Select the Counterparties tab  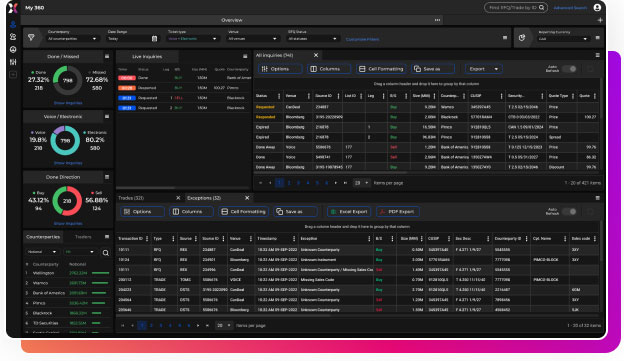click(x=43, y=237)
